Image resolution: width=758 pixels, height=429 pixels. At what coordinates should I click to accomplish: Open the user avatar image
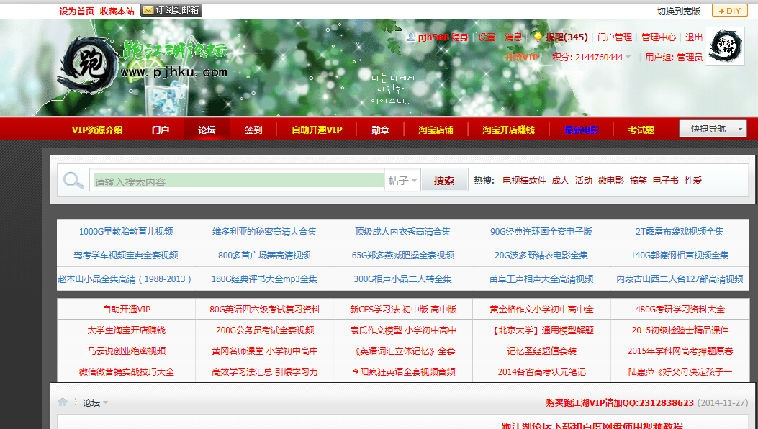[725, 46]
